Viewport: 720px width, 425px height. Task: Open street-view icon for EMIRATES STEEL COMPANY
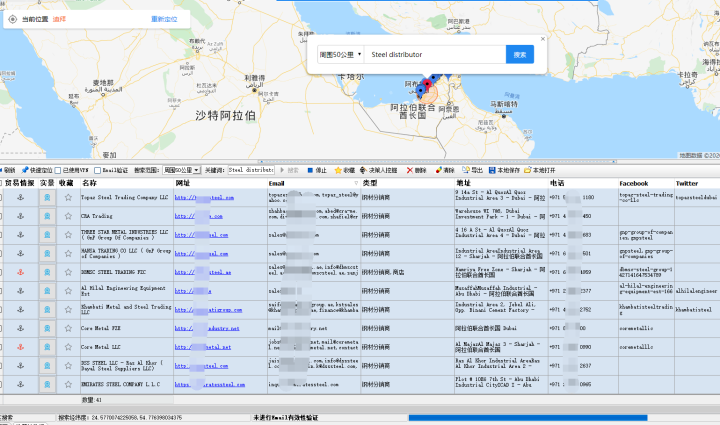[47, 385]
